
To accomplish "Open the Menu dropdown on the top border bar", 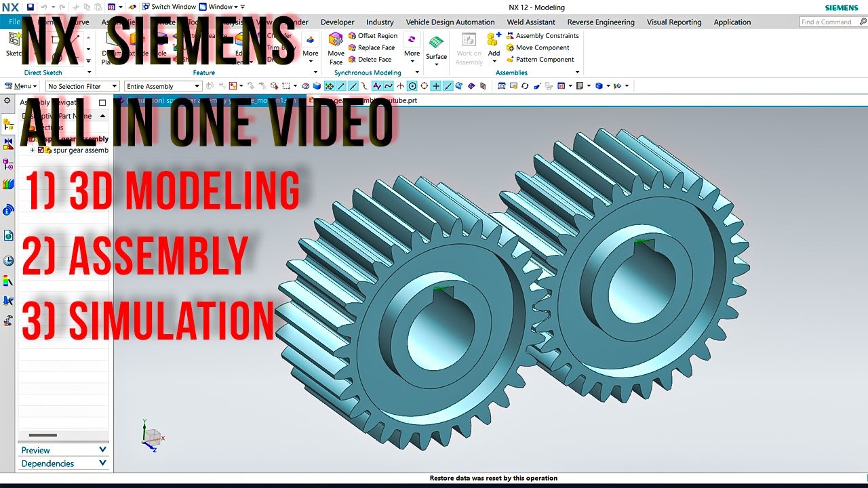I will pos(20,86).
